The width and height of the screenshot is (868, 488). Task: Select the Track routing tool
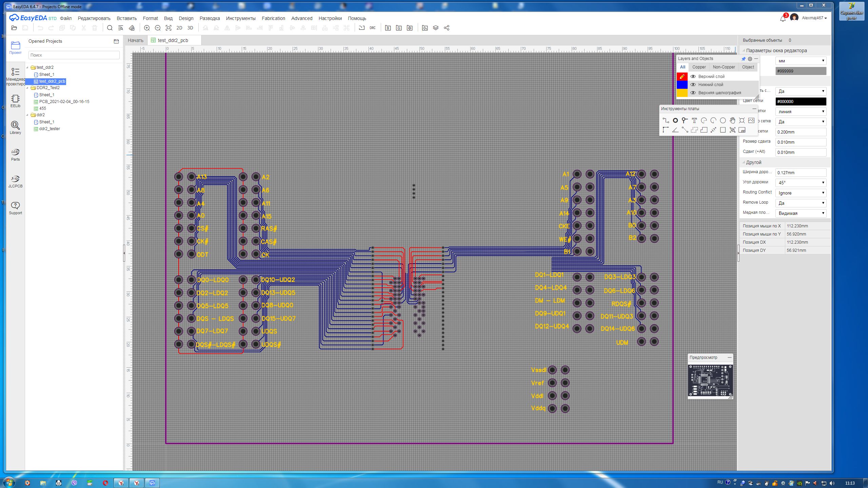[x=666, y=120]
